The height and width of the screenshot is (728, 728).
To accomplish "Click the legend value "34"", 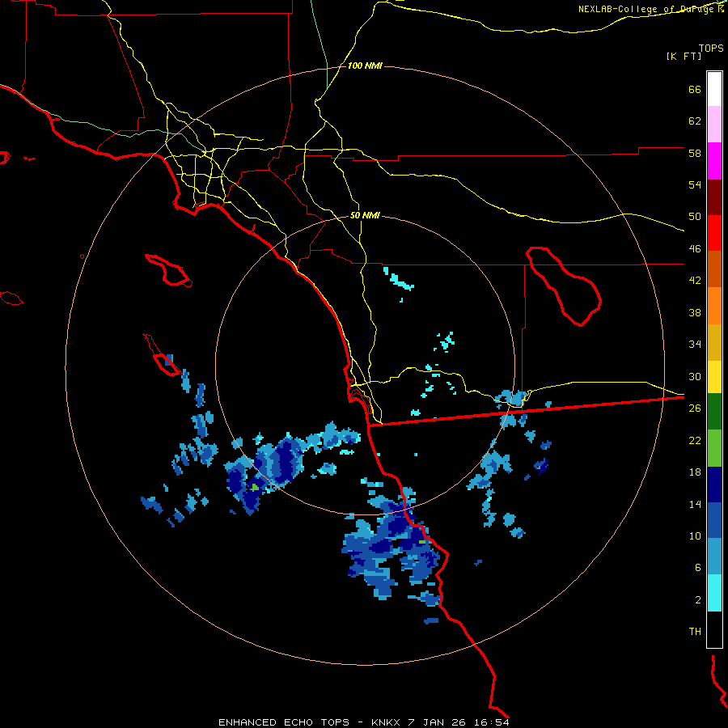I will [x=695, y=344].
